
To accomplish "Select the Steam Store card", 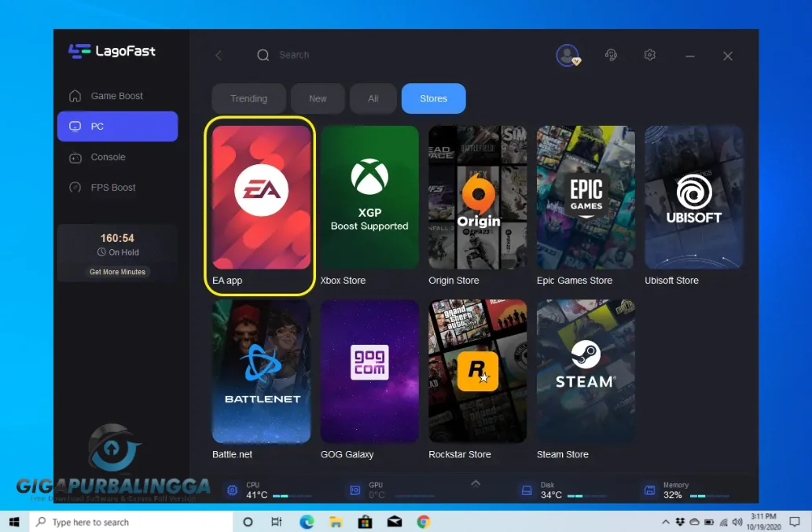I will 585,369.
